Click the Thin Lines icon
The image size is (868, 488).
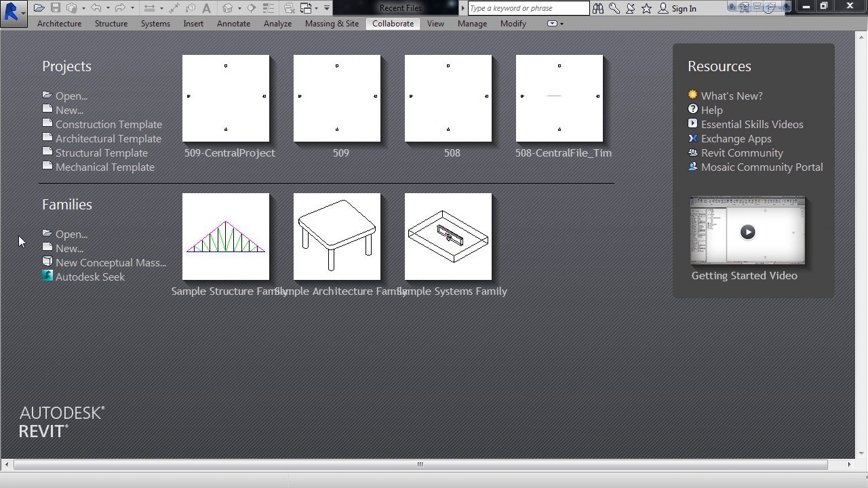[x=269, y=8]
